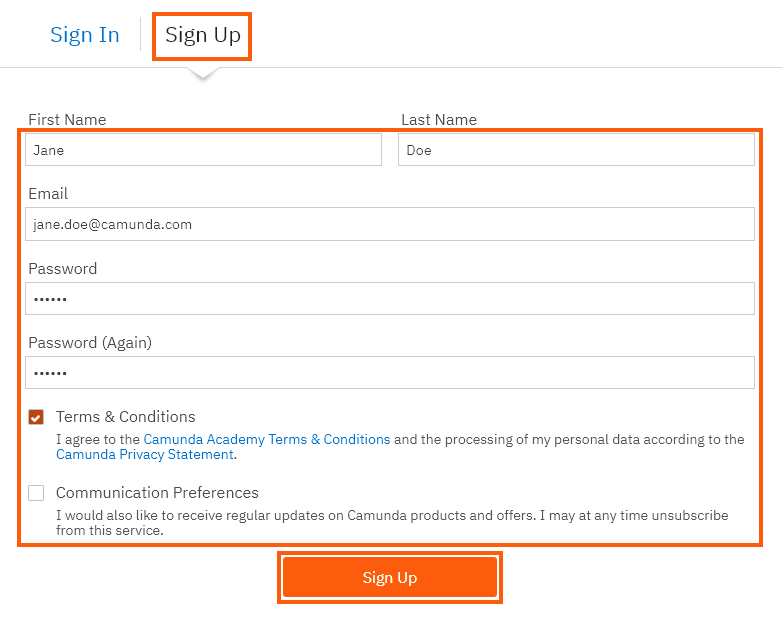Click the Last Name label text
This screenshot has width=782, height=620.
pyautogui.click(x=438, y=120)
